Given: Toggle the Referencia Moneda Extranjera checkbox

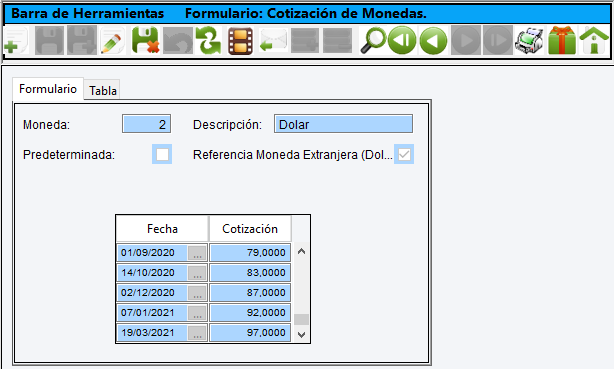Looking at the screenshot, I should click(x=404, y=154).
